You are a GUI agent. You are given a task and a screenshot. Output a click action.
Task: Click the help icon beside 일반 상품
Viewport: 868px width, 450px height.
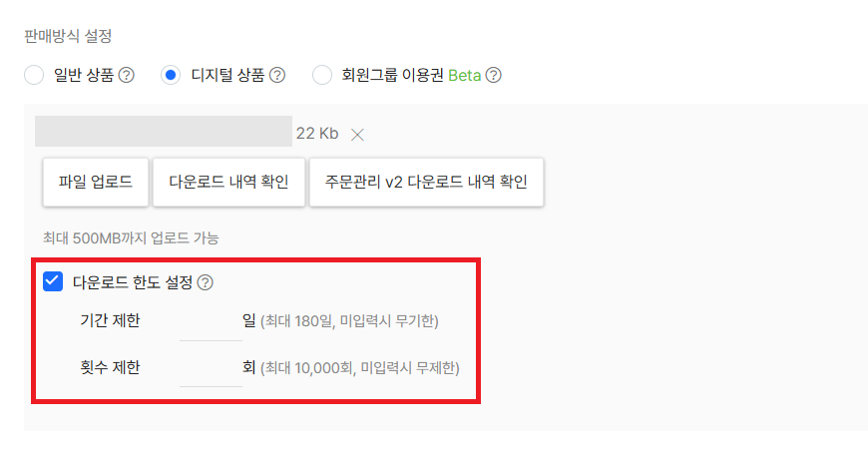[x=127, y=75]
